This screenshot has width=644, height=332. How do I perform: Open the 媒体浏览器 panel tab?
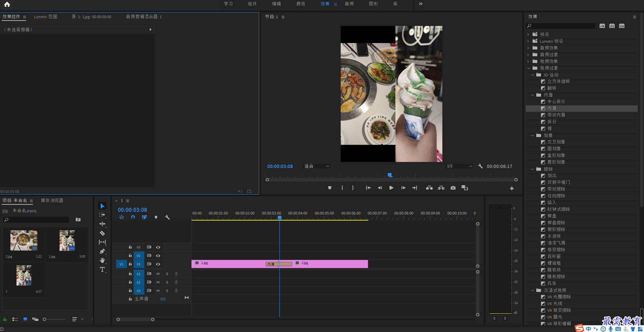52,200
